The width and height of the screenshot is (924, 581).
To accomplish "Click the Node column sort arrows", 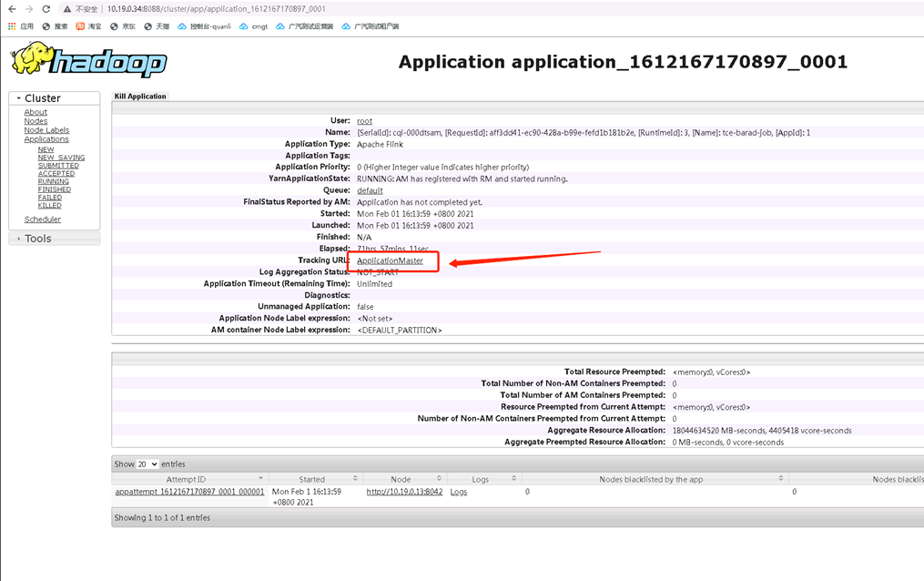I will click(x=439, y=478).
